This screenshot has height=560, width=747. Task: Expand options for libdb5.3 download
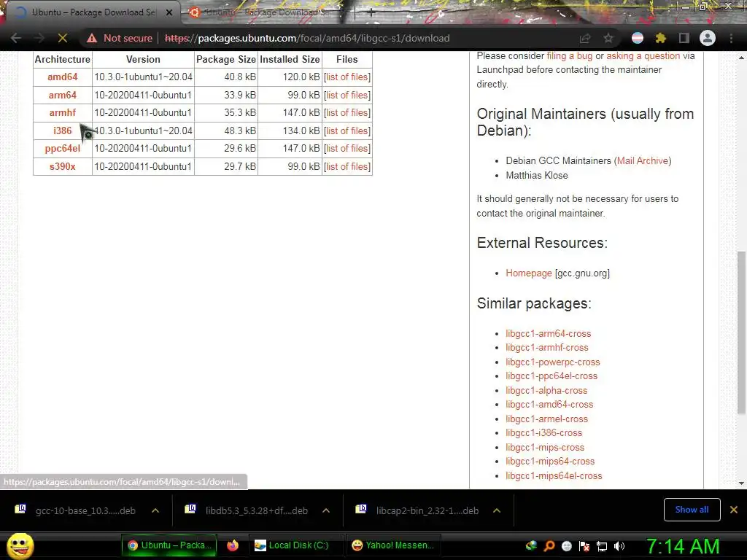click(x=326, y=510)
